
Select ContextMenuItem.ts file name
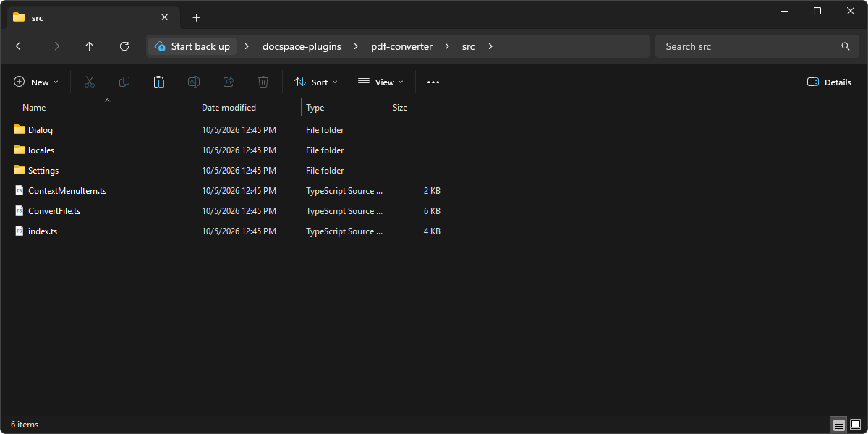point(67,191)
